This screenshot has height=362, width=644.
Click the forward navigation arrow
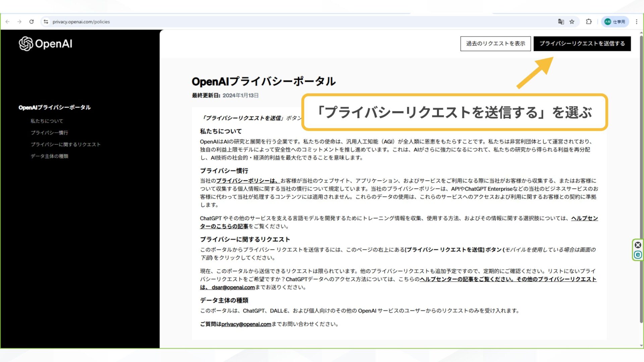19,21
